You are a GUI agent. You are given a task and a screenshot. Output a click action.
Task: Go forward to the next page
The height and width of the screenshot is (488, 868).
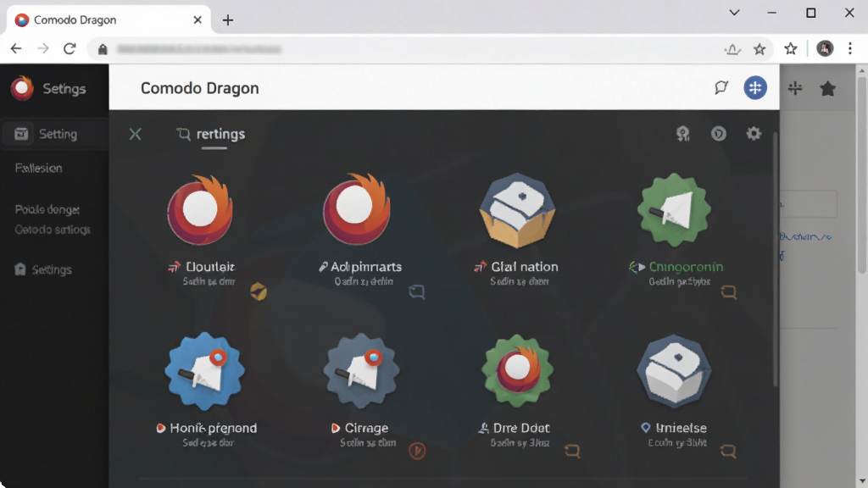[x=42, y=48]
